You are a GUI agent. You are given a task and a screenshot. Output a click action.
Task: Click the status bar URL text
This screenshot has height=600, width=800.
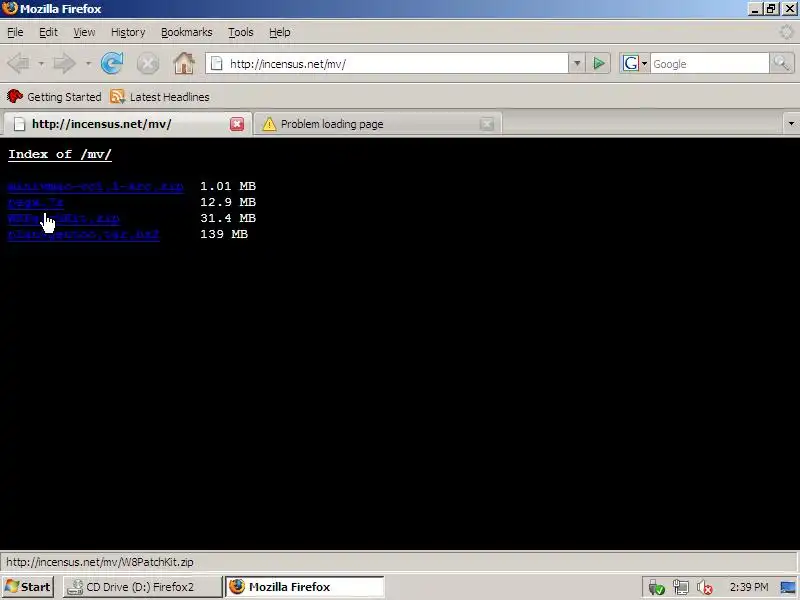coord(100,562)
